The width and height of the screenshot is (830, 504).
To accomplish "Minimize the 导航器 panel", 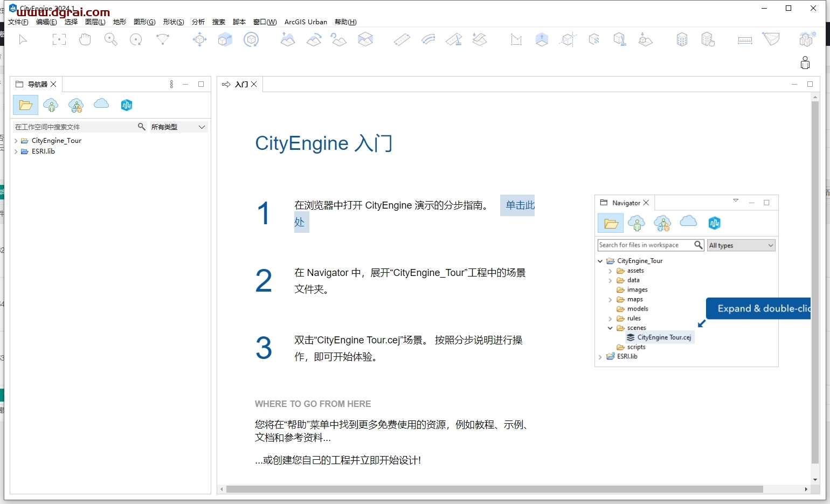I will [x=185, y=84].
